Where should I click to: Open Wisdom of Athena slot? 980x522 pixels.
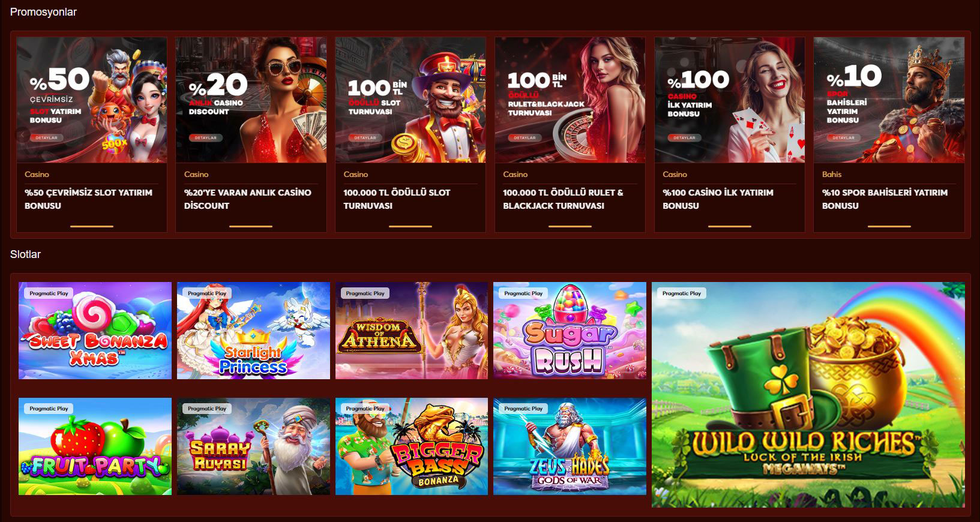point(412,331)
